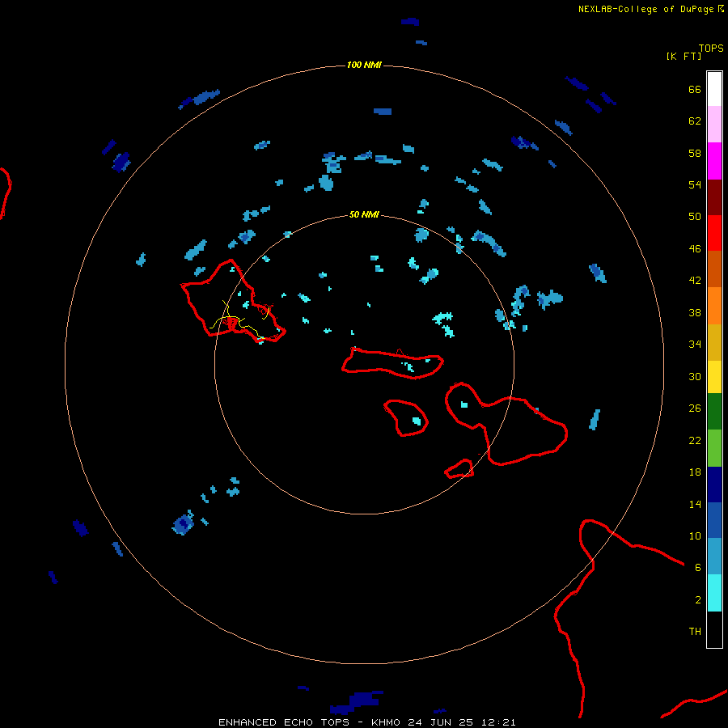This screenshot has height=728, width=728.
Task: Click the ENHANCED ECHO TOPS KHMO caption
Action: [367, 722]
